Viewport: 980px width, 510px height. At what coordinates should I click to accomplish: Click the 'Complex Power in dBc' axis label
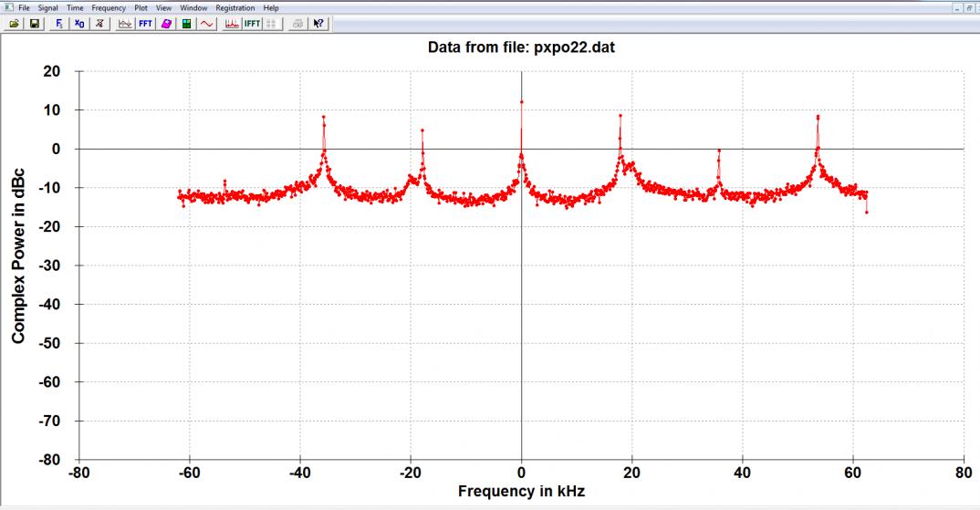point(18,255)
